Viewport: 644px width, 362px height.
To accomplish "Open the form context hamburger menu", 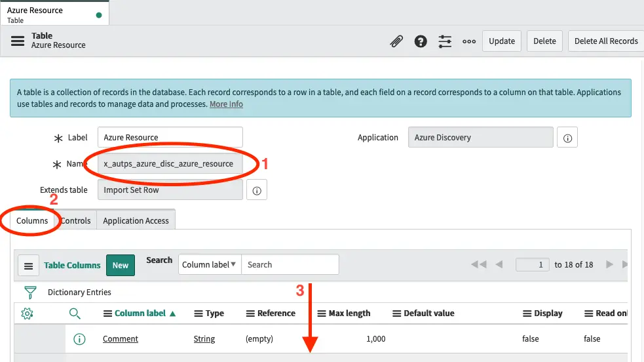I will click(18, 41).
